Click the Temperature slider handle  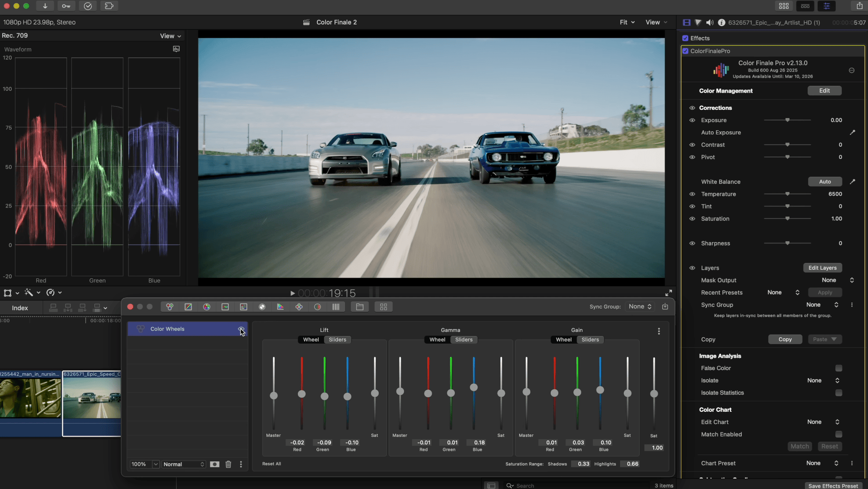point(788,194)
